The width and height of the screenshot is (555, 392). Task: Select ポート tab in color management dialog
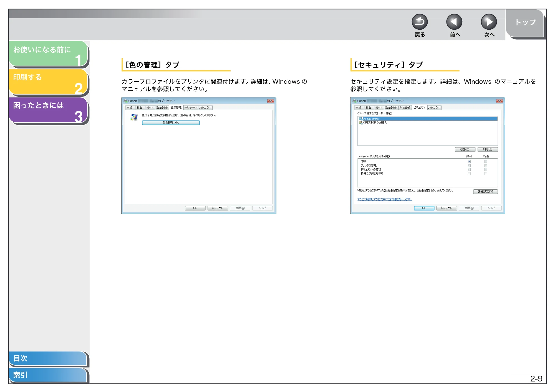pos(150,108)
